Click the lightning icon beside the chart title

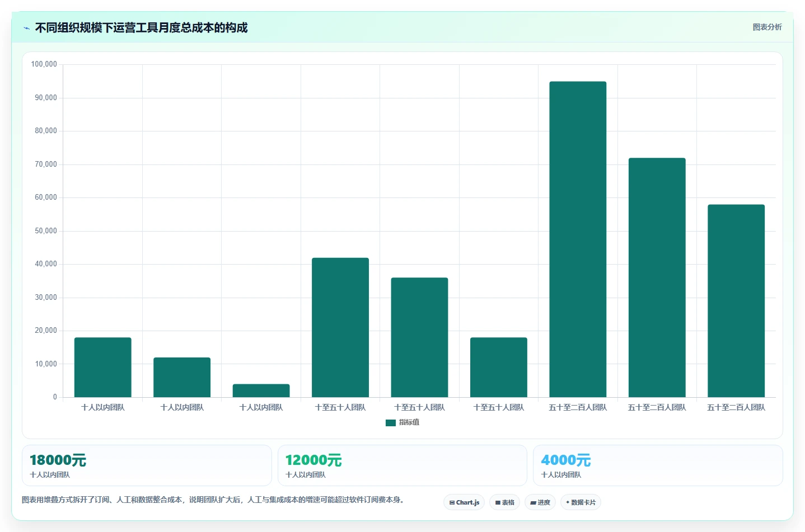click(26, 28)
